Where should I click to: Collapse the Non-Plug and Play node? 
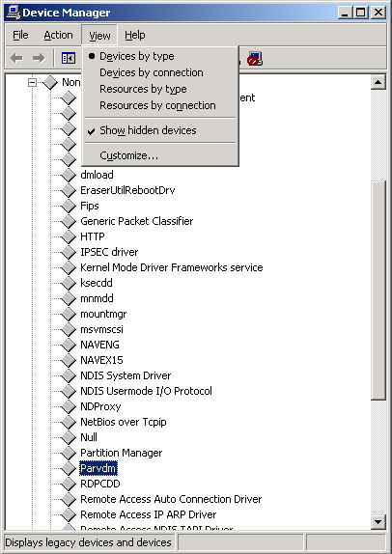(33, 83)
